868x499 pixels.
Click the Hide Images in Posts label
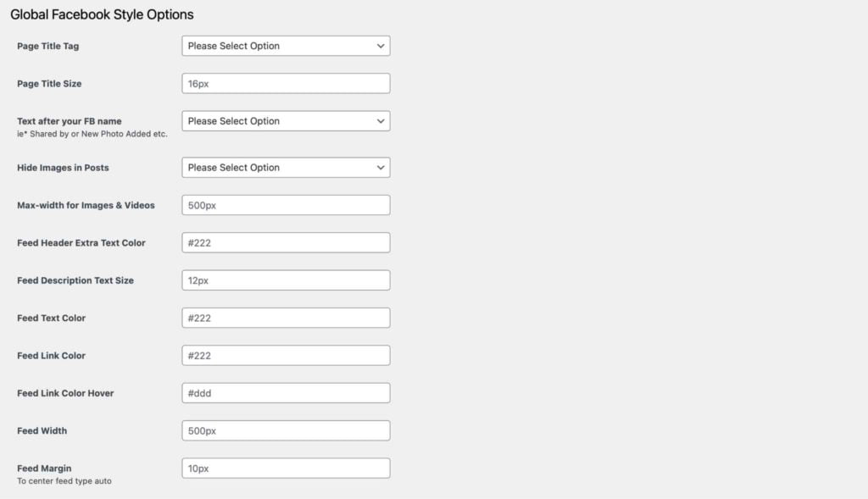(63, 168)
